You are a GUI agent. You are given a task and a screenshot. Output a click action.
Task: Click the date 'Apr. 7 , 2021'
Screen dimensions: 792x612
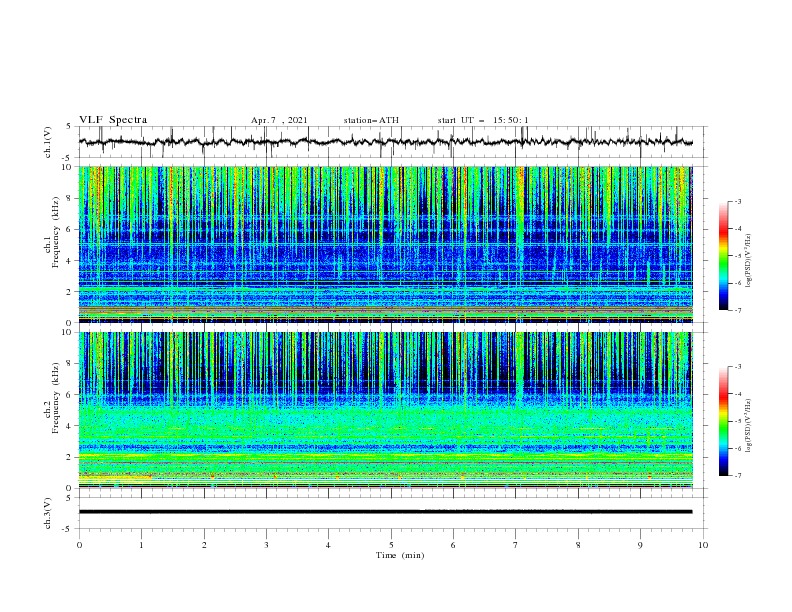pyautogui.click(x=279, y=120)
